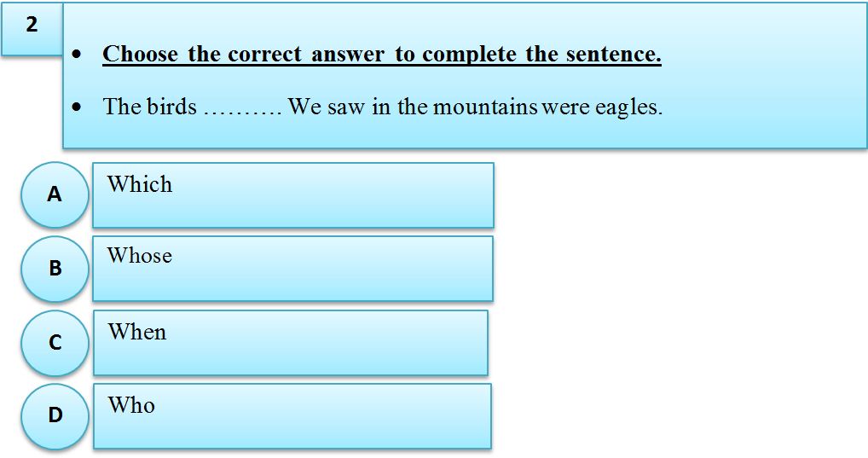Click the question number 2 badge
The height and width of the screenshot is (458, 868).
pos(32,27)
